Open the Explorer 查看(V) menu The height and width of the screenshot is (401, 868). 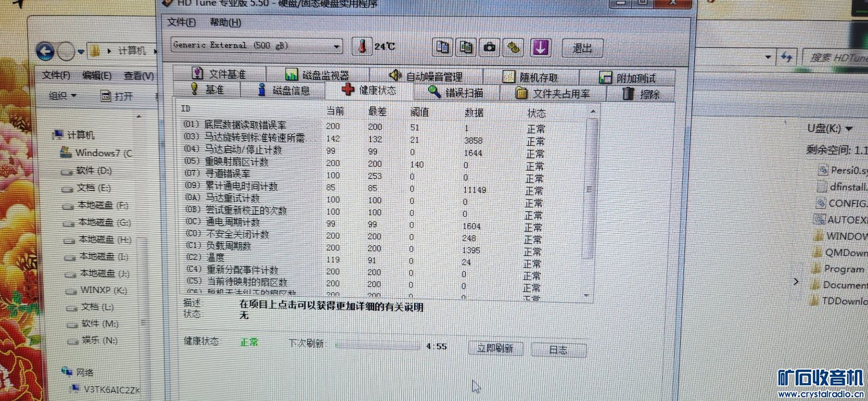[x=139, y=76]
